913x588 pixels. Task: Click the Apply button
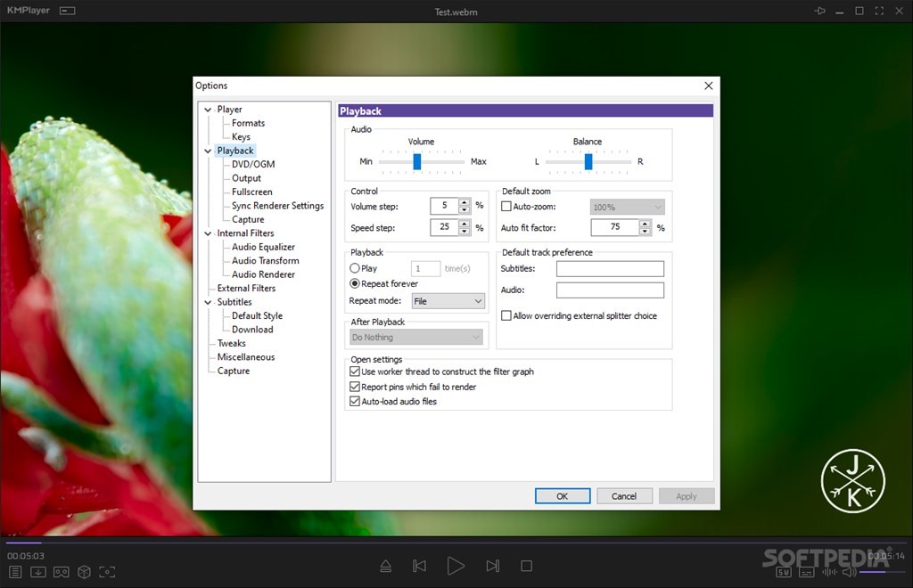click(687, 495)
